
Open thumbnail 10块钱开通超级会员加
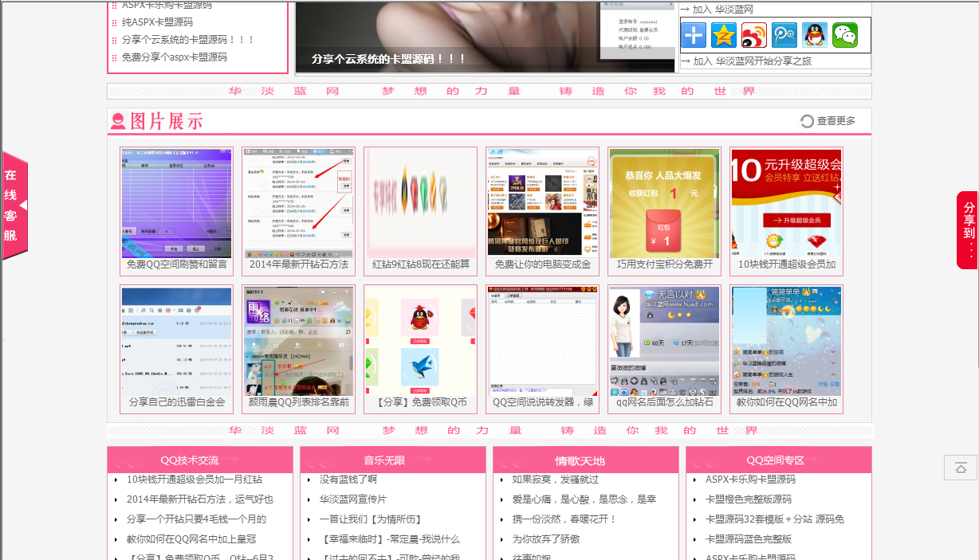(x=786, y=211)
